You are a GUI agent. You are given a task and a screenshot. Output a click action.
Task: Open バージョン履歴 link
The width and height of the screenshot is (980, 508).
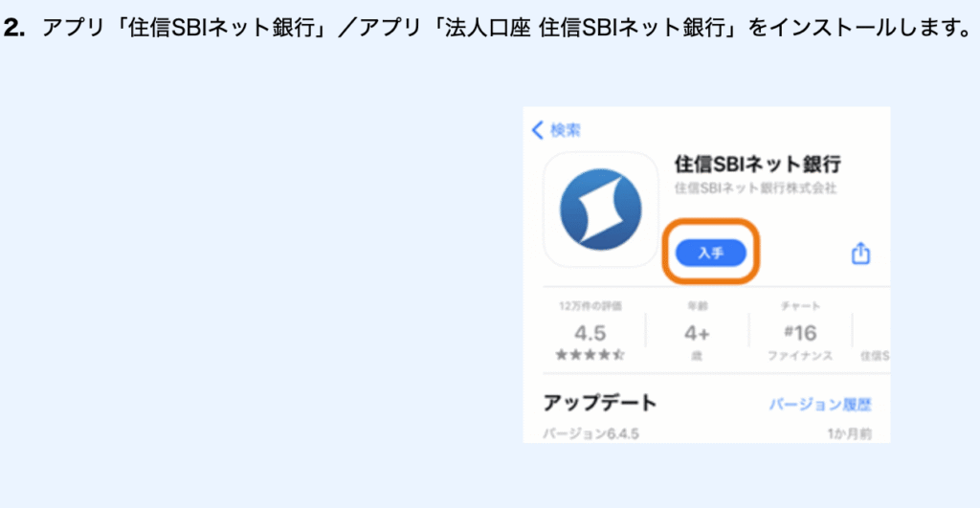pyautogui.click(x=819, y=405)
